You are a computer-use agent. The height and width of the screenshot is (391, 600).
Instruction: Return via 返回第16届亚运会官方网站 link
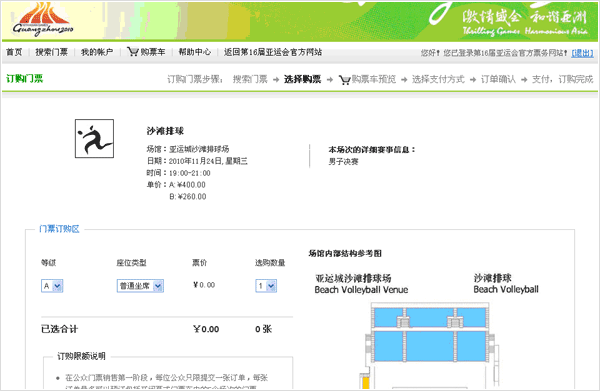pyautogui.click(x=273, y=52)
